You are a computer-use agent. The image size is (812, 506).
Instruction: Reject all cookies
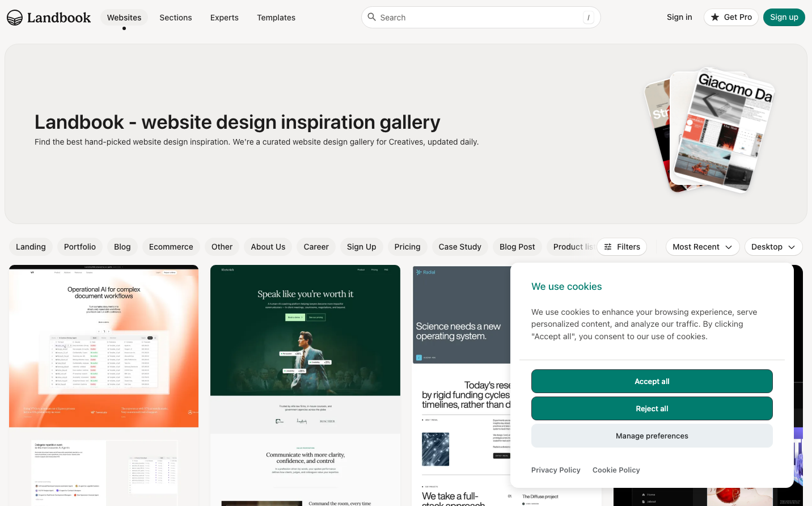(x=652, y=408)
